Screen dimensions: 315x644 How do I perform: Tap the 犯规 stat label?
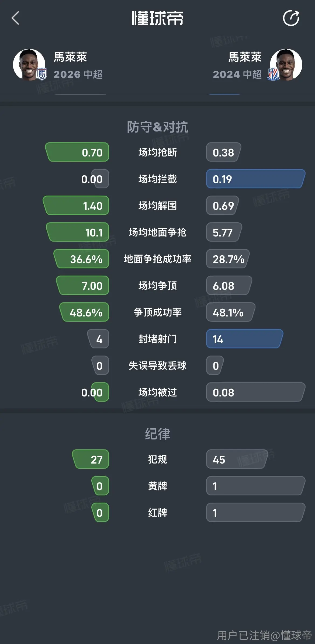click(158, 459)
